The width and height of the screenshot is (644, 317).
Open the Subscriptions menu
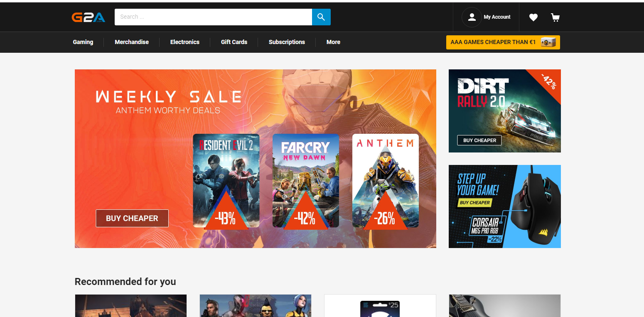click(x=287, y=42)
